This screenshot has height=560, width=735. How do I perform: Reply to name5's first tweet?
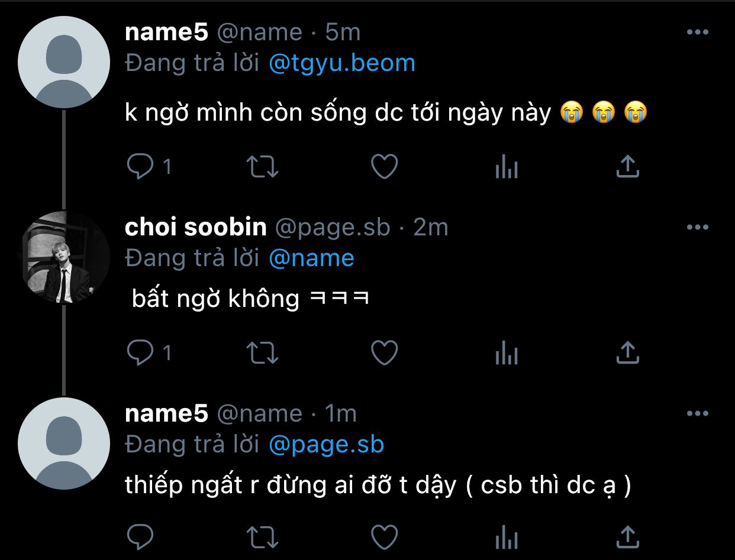click(x=141, y=167)
